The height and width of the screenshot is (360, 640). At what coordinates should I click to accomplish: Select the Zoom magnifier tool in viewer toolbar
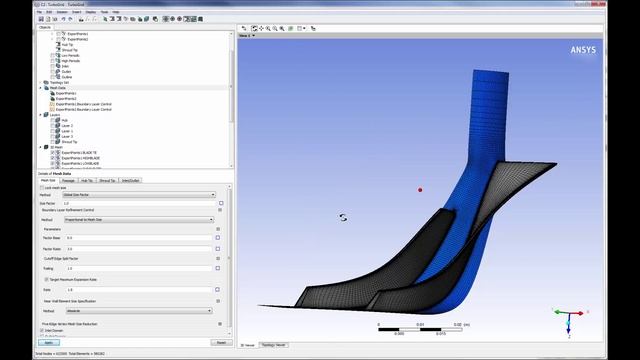pyautogui.click(x=268, y=28)
